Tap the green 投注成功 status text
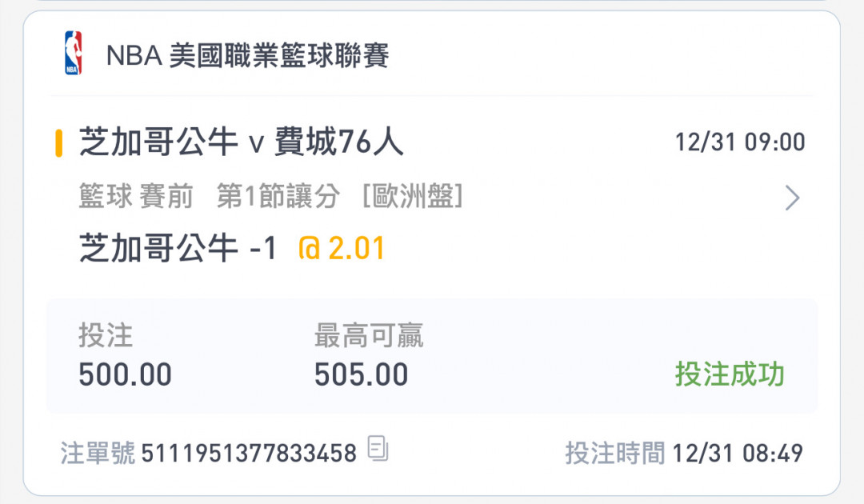Viewport: 864px width, 504px height. (730, 374)
